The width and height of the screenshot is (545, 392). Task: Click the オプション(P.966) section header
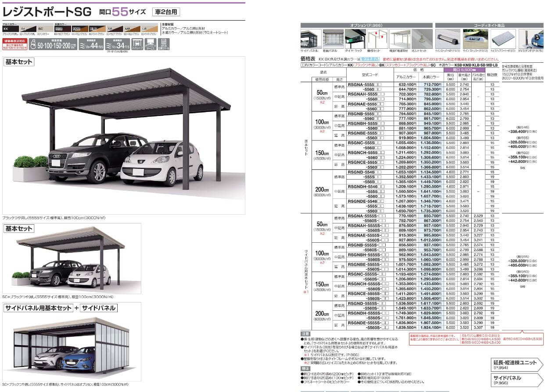click(366, 25)
